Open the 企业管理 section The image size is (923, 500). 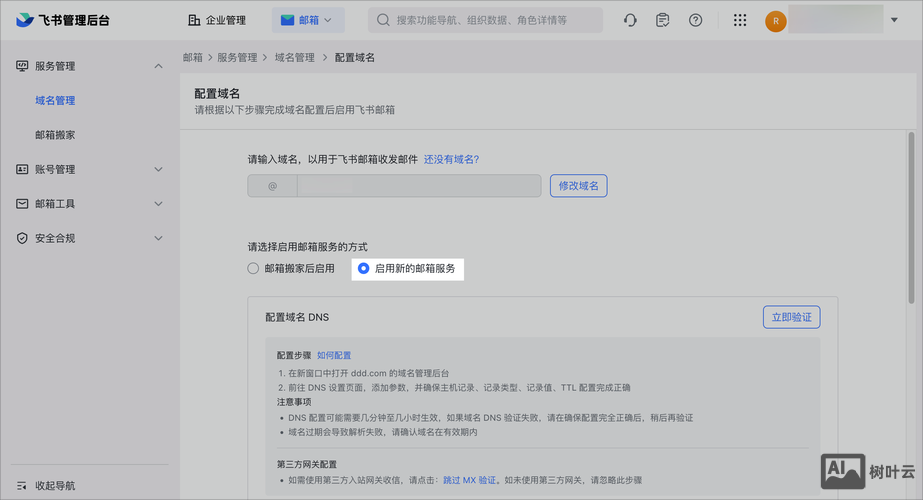click(217, 20)
